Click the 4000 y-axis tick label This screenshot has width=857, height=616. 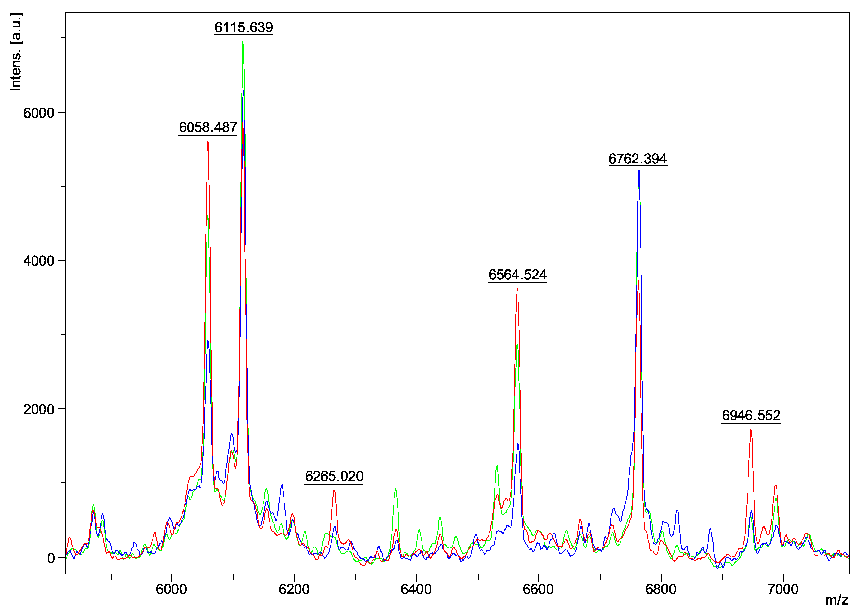click(39, 261)
